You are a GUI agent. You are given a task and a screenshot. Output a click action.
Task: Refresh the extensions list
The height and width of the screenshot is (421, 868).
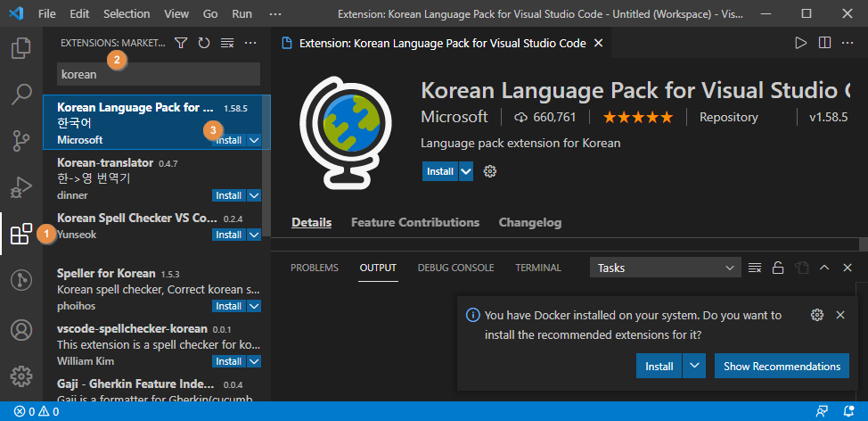point(204,43)
